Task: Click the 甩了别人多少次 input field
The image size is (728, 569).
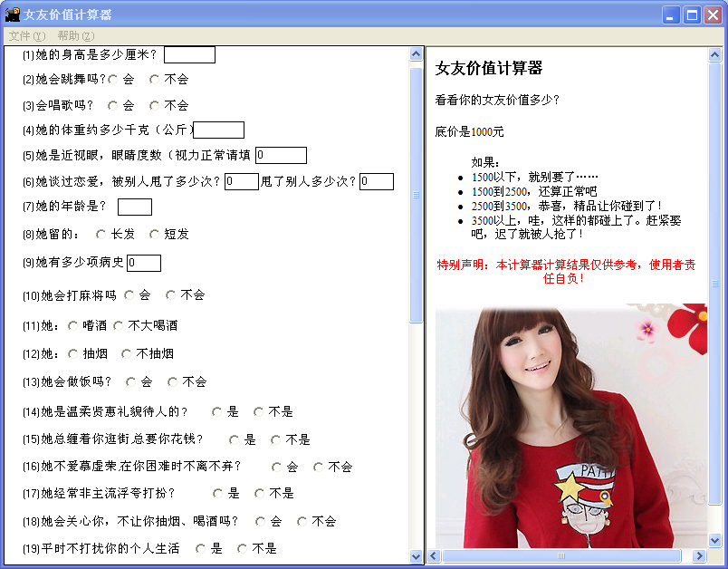Action: 377,181
